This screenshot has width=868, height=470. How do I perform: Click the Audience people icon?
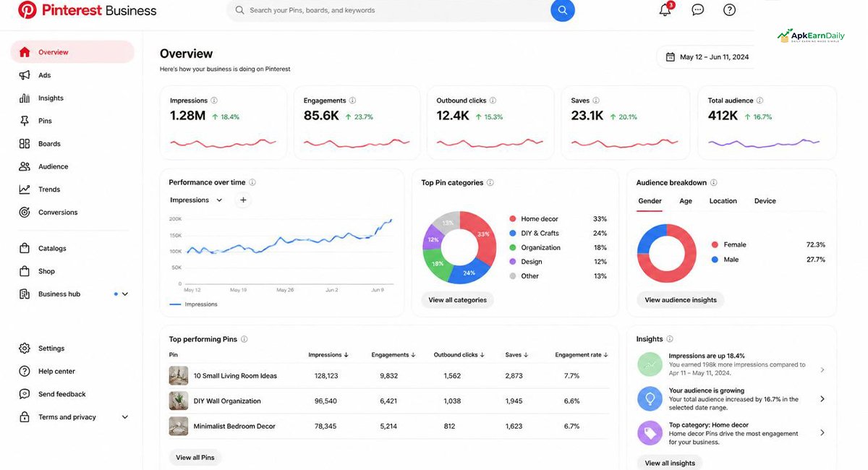(x=25, y=166)
